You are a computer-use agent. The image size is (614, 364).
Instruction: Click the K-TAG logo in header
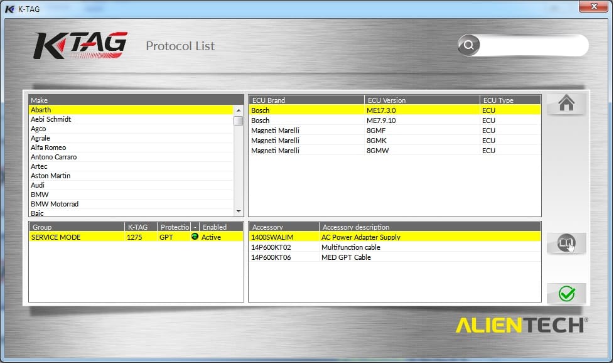(80, 46)
